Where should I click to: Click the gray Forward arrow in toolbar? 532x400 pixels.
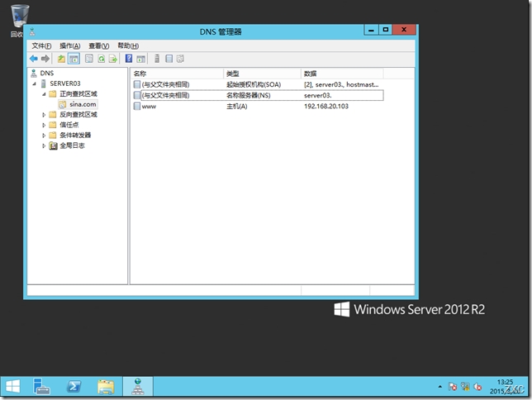tap(45, 59)
